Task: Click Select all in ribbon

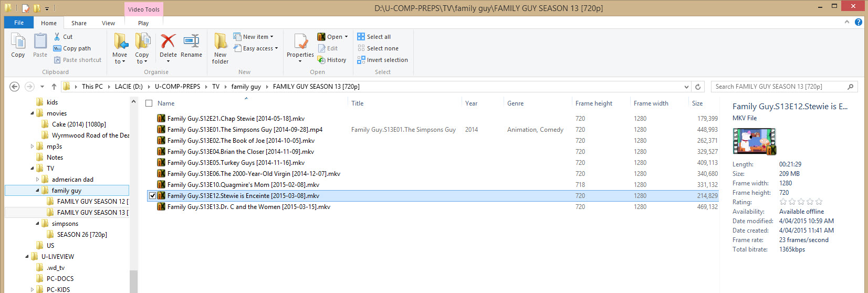Action: click(374, 37)
